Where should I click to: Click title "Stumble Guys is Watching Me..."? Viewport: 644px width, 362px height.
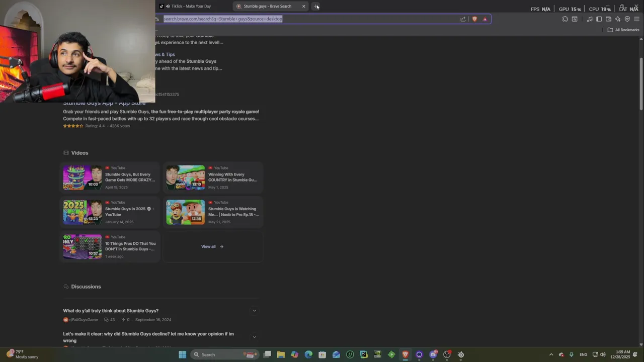click(x=233, y=212)
